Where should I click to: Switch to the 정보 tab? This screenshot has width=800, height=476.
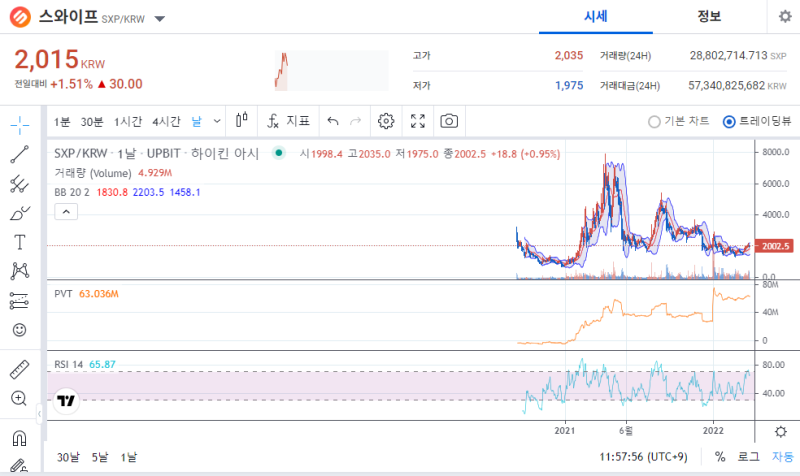[709, 17]
